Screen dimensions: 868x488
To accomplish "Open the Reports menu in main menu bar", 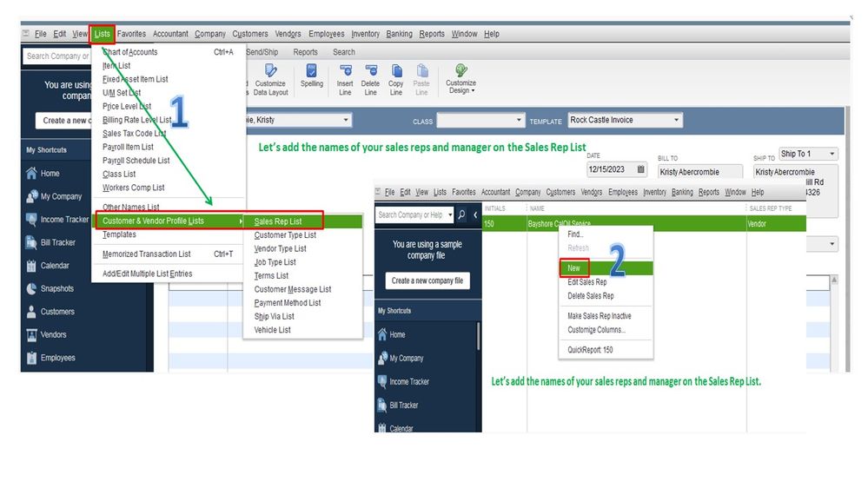I will click(x=432, y=34).
